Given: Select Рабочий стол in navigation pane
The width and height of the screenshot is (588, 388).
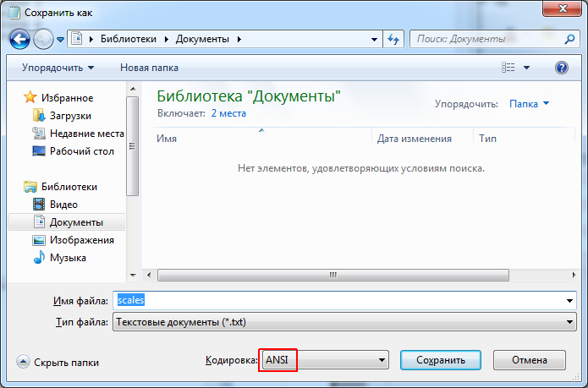Looking at the screenshot, I should (x=81, y=151).
